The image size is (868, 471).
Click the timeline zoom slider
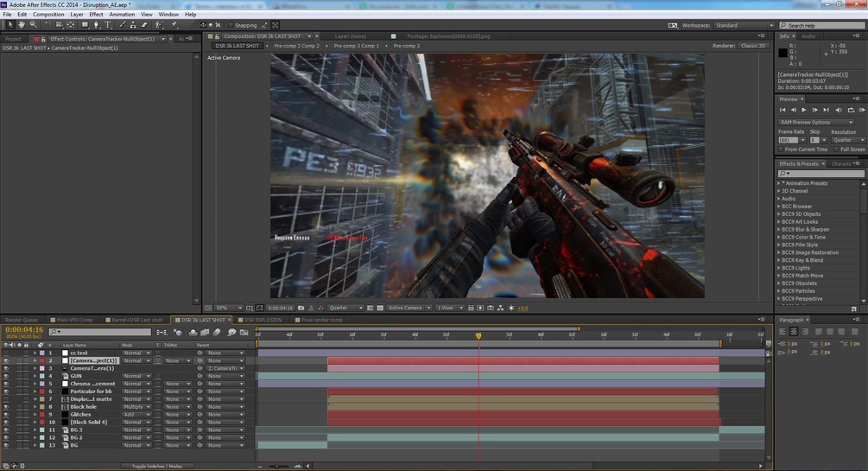[278, 466]
